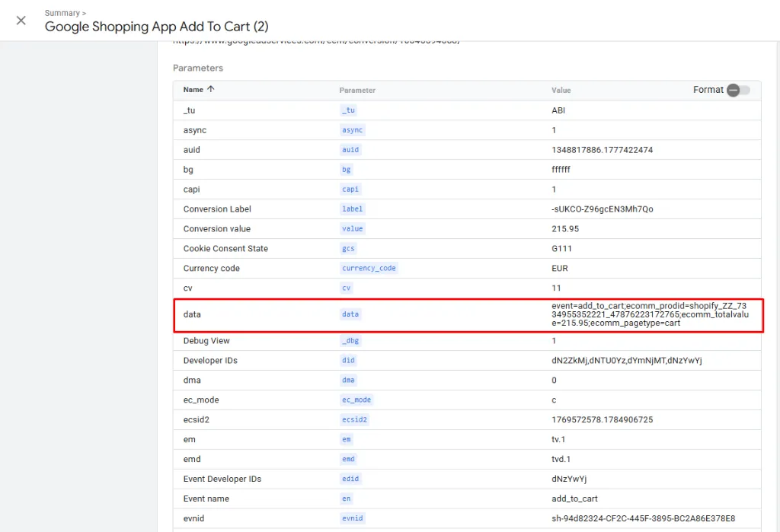
Task: Click the conversion label value -sUKCO-Z96gcEN3Mh7Qo
Action: pos(602,209)
